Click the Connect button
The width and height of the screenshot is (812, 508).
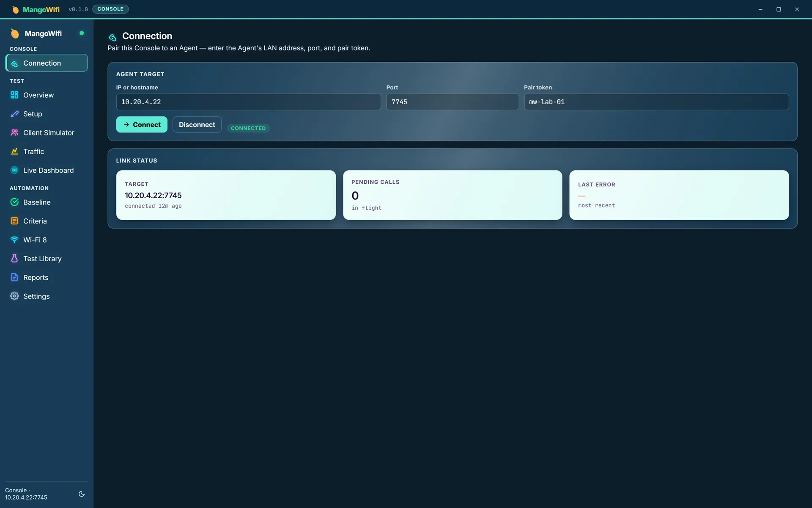point(142,124)
